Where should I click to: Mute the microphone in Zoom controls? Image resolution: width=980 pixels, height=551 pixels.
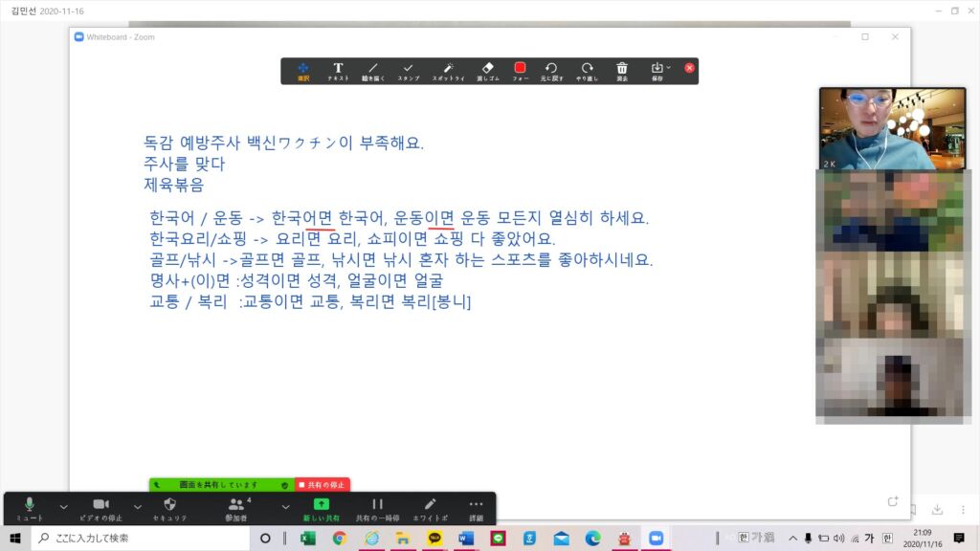tap(30, 508)
